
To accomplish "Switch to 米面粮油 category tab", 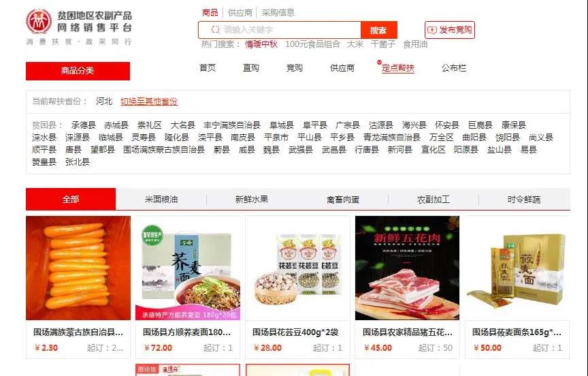I will (x=161, y=200).
